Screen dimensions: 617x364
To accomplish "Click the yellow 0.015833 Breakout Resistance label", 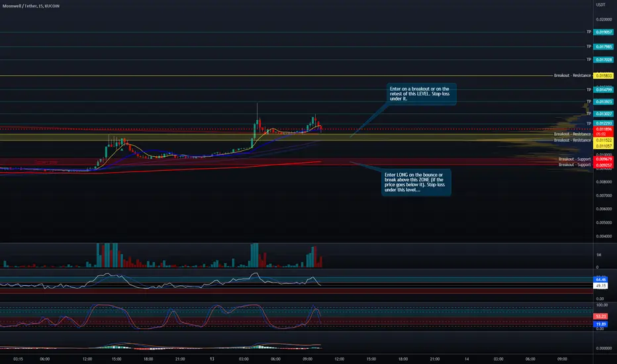I will [x=603, y=75].
